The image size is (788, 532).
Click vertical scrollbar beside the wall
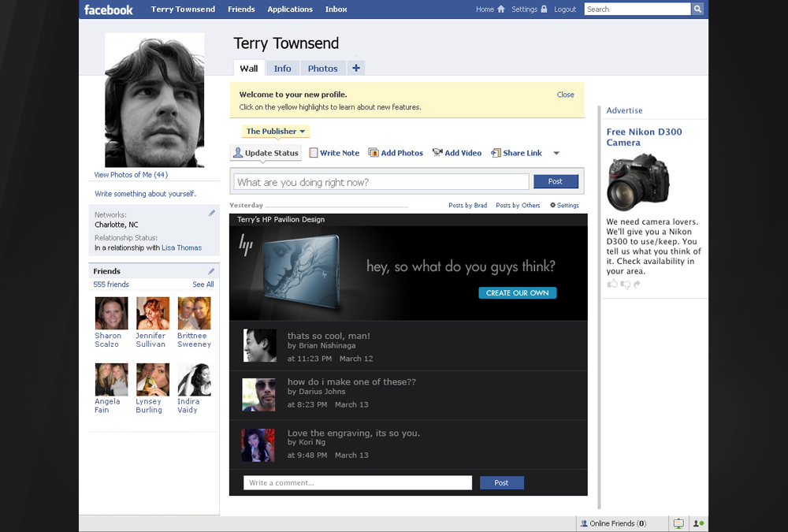click(599, 307)
